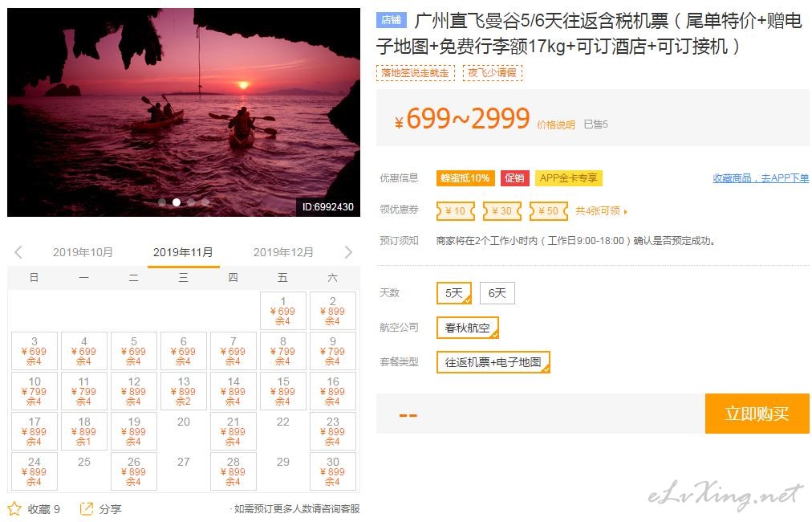
Task: Go to the previous calendar month arrow
Action: click(18, 252)
